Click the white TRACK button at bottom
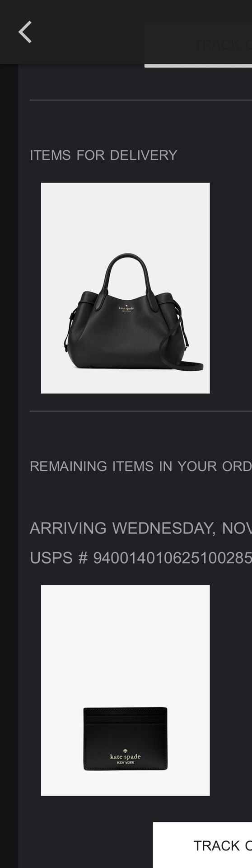Screen dimensions: 252x868 [202, 845]
